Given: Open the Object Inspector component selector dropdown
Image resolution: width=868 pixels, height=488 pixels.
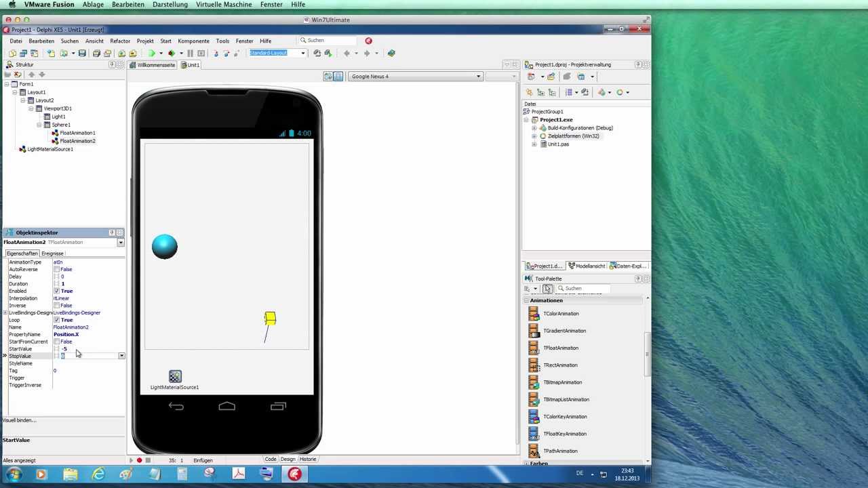Looking at the screenshot, I should [121, 243].
